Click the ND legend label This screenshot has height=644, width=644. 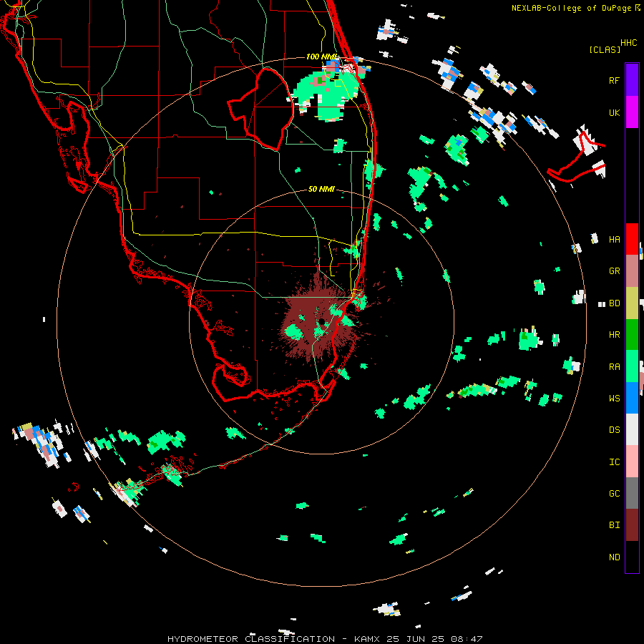[614, 557]
